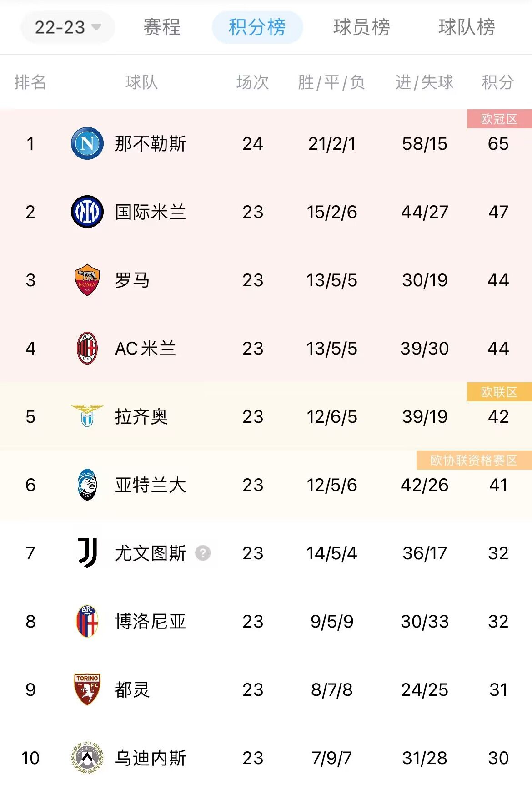532x785 pixels.
Task: Open the 球员榜 tab
Action: pos(361,27)
